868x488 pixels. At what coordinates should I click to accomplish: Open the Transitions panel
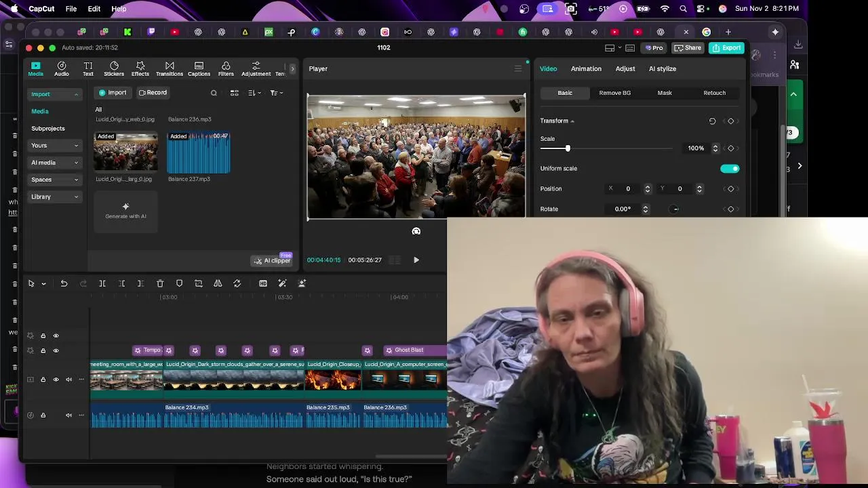[x=170, y=68]
